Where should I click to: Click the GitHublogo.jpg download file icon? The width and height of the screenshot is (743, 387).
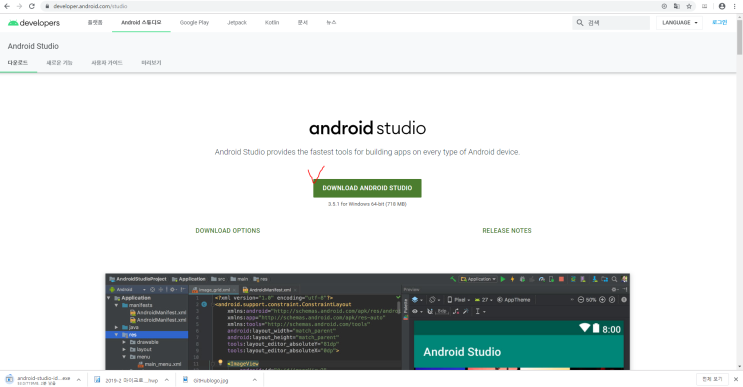point(185,379)
